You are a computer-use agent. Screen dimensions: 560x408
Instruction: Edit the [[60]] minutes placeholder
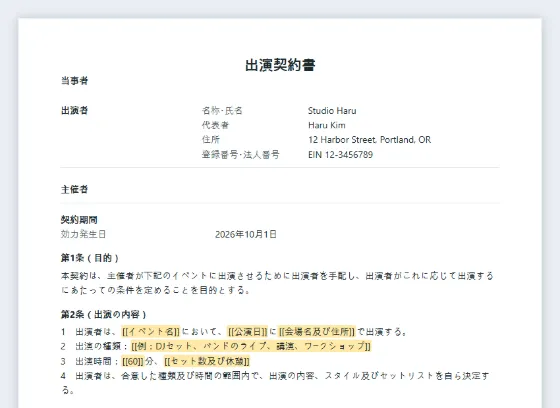(x=132, y=361)
